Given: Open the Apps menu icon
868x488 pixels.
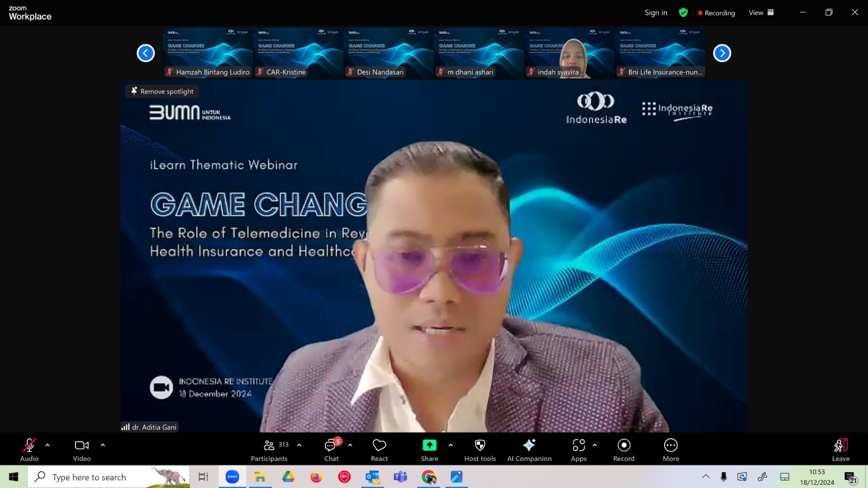Looking at the screenshot, I should (578, 450).
